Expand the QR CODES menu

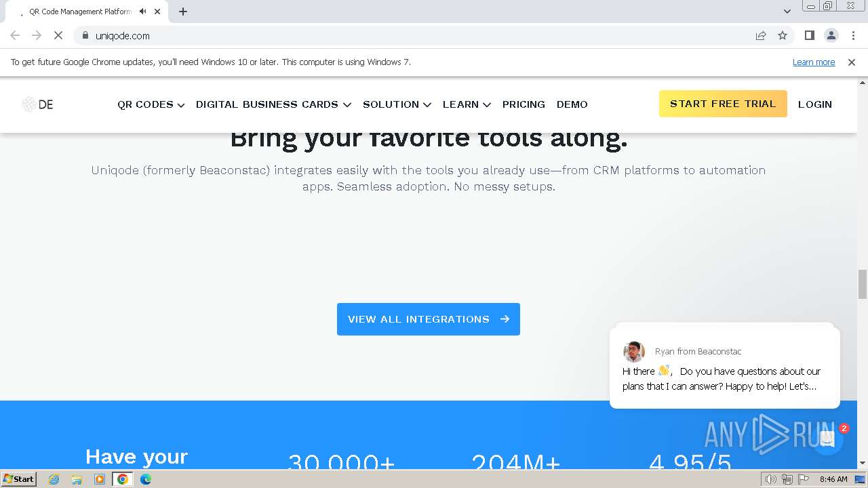click(x=151, y=104)
